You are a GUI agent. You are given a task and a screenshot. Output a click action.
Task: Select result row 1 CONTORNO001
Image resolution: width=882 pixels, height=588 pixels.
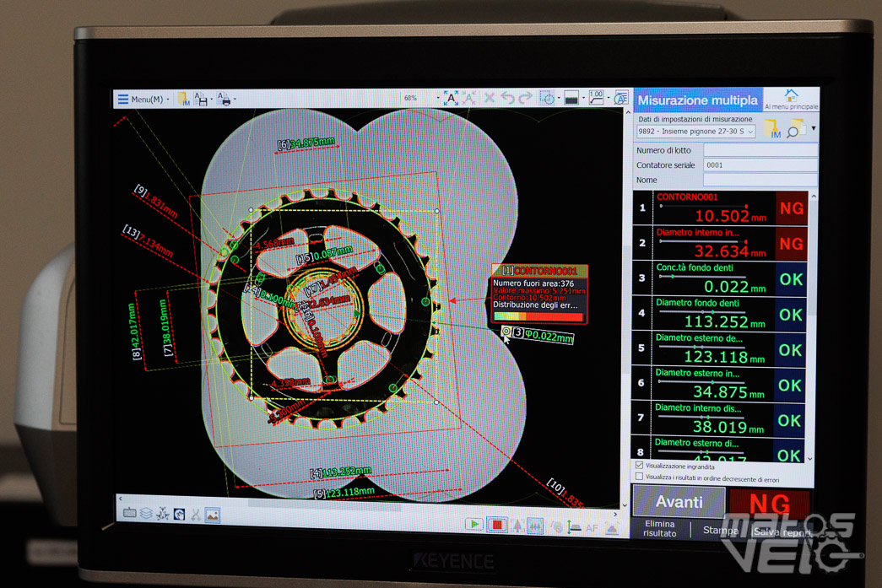[721, 208]
